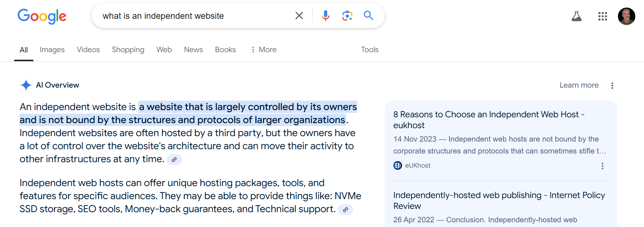Clear the search query with X
The image size is (644, 227).
pos(299,16)
